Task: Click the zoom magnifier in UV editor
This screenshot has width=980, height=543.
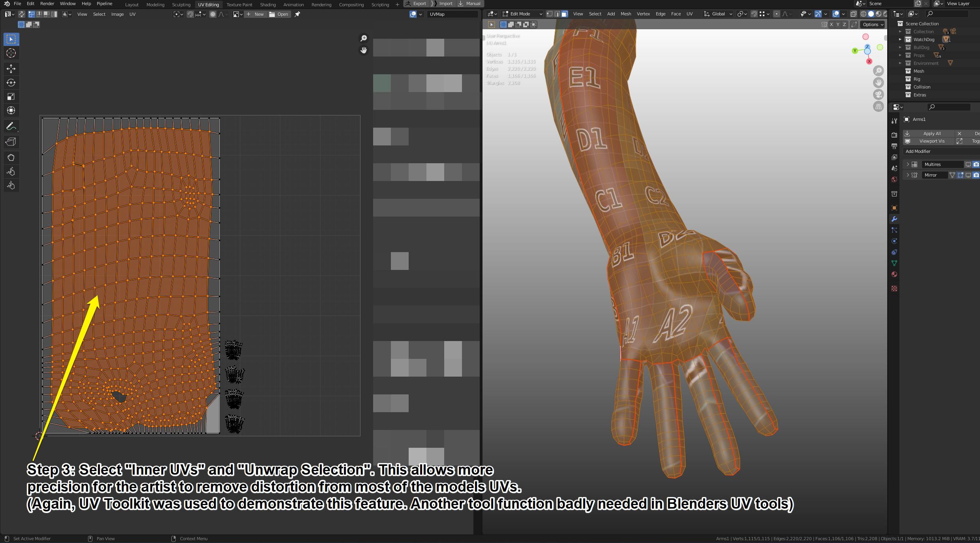Action: coord(364,38)
